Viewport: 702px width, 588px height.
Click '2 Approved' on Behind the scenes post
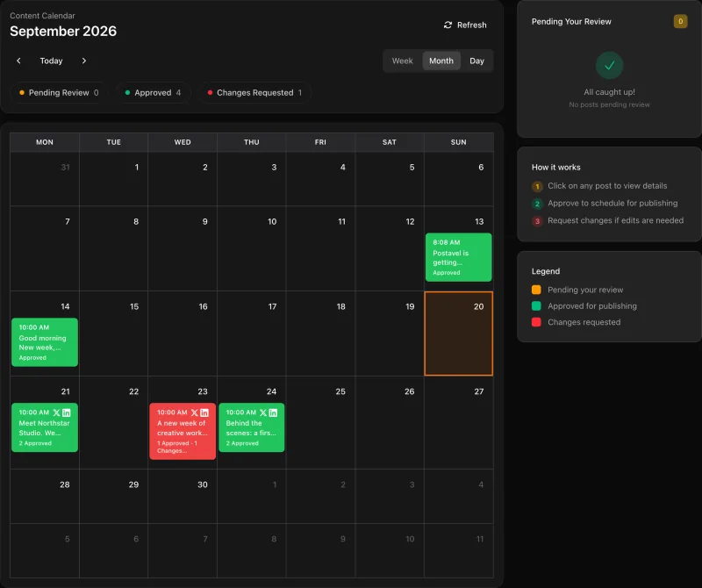[x=242, y=443]
